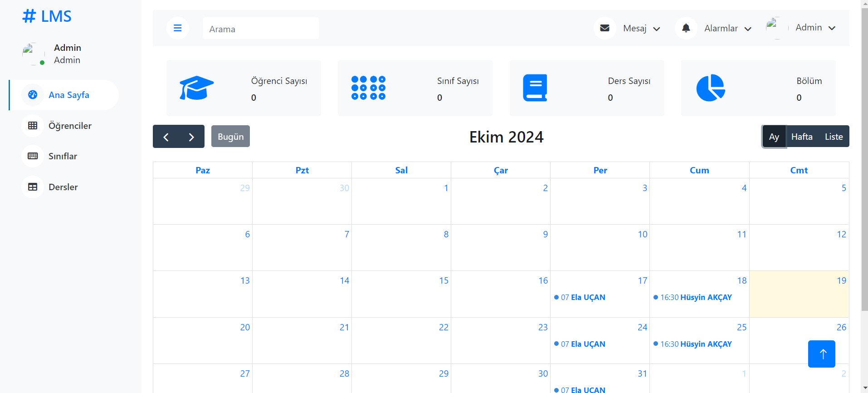Click the hamburger menu toggle icon
This screenshot has width=868, height=393.
[x=178, y=28]
